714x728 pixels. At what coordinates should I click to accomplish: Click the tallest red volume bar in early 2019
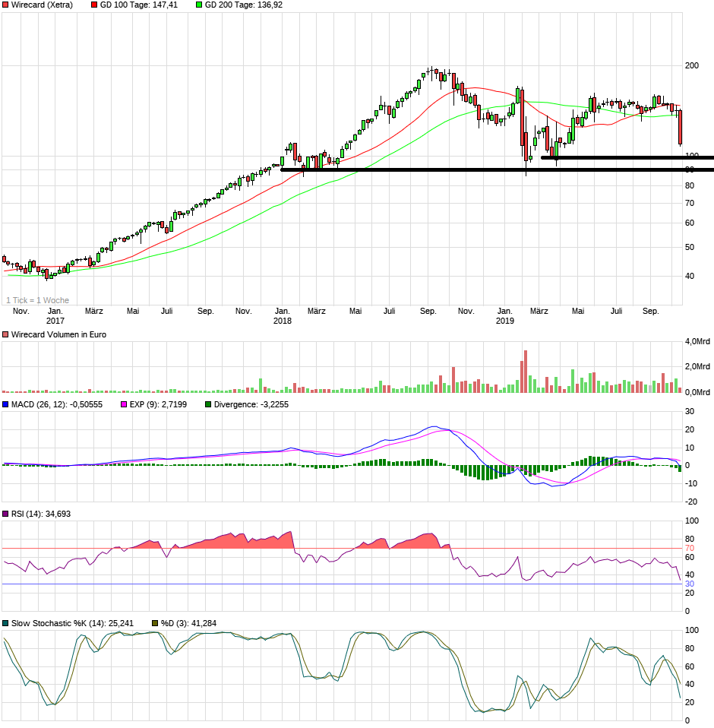click(526, 372)
